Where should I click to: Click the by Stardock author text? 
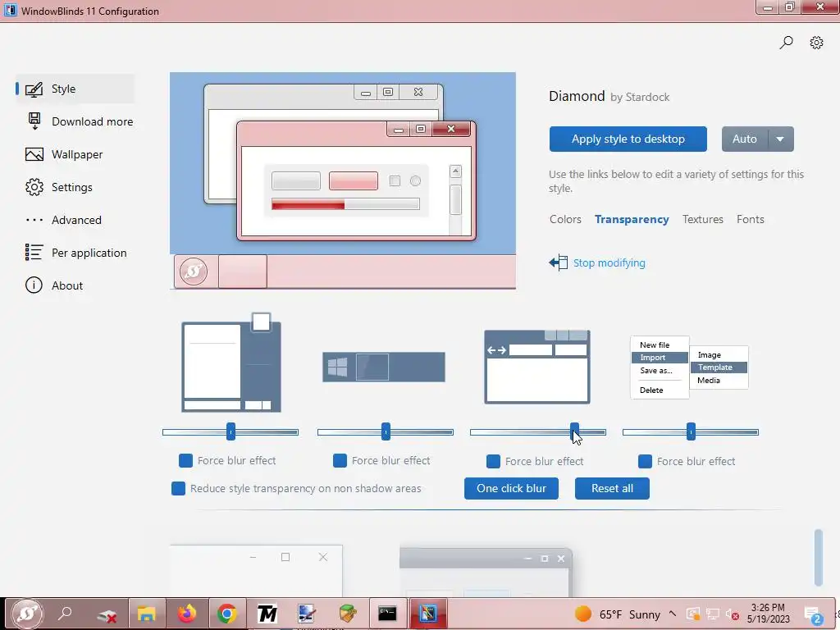640,98
